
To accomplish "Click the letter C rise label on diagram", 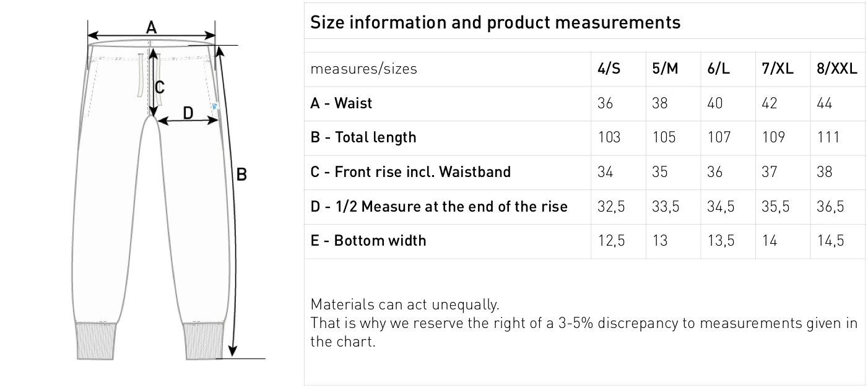I will (160, 87).
